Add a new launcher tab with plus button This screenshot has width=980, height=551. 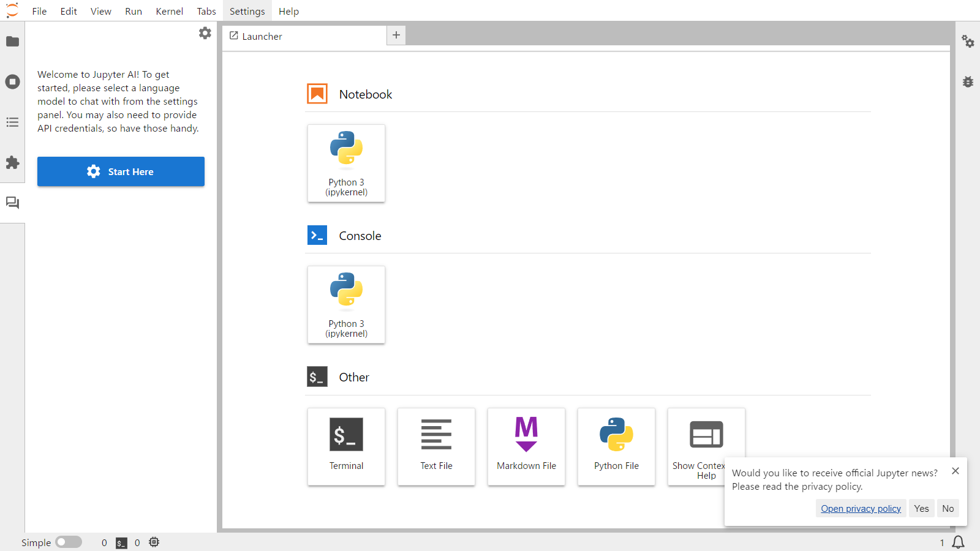396,35
